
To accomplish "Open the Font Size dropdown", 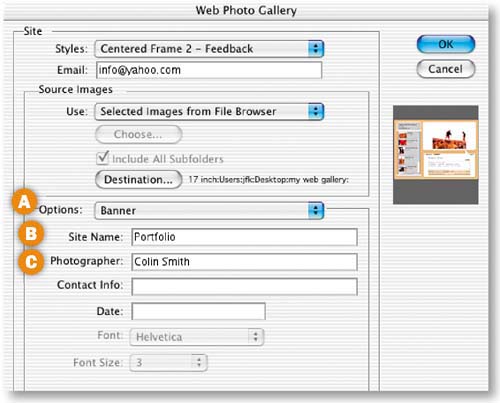I will (169, 362).
